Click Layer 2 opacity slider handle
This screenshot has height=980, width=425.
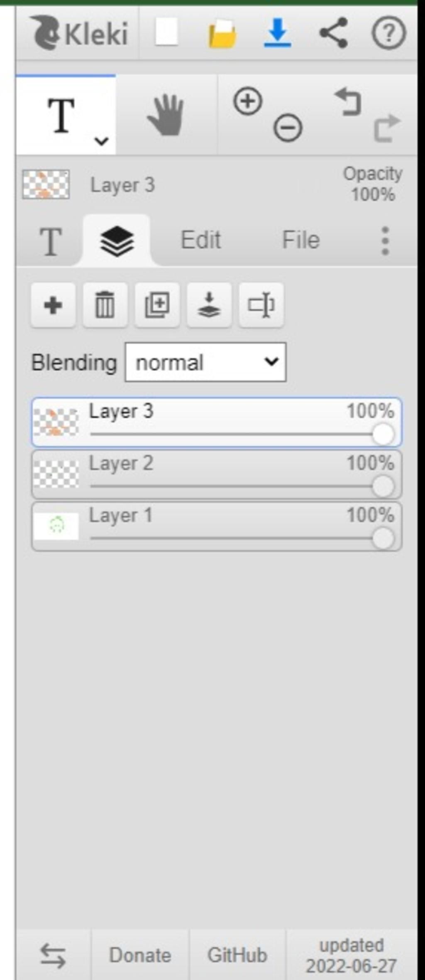(x=383, y=486)
